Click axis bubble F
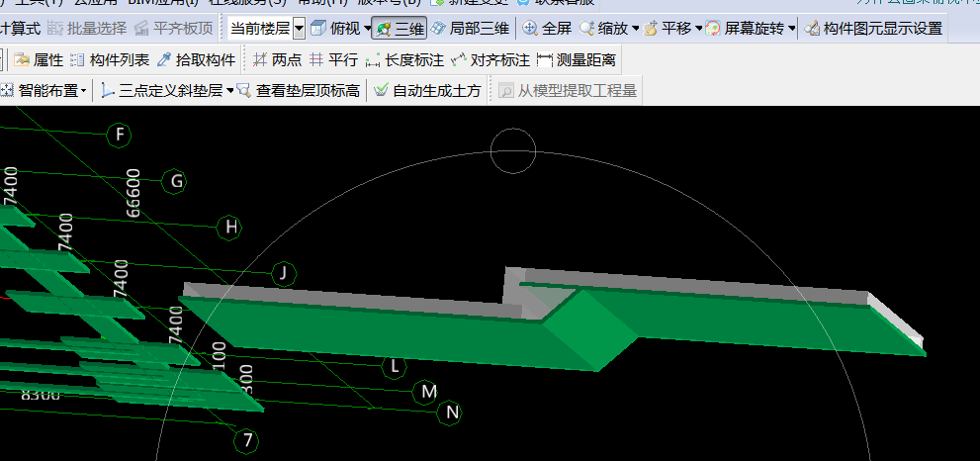The image size is (980, 461). (119, 136)
